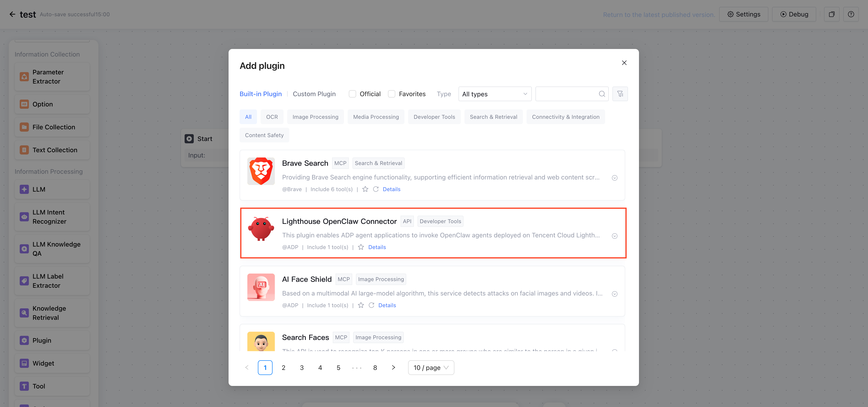Click the plugin search input field
The width and height of the screenshot is (868, 407).
pyautogui.click(x=566, y=94)
